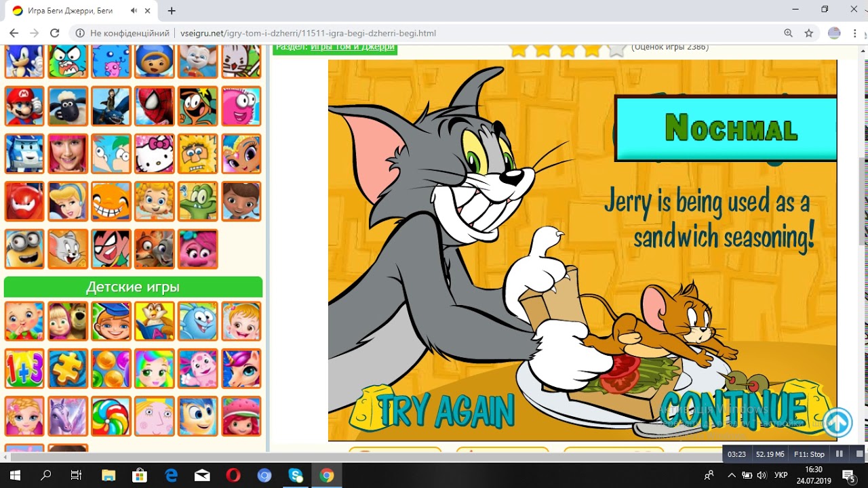
Task: Rate the game four stars
Action: 592,49
